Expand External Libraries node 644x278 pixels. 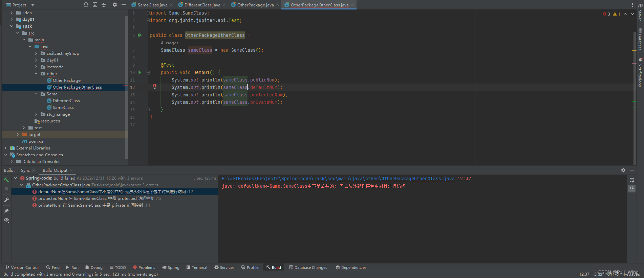(x=5, y=148)
